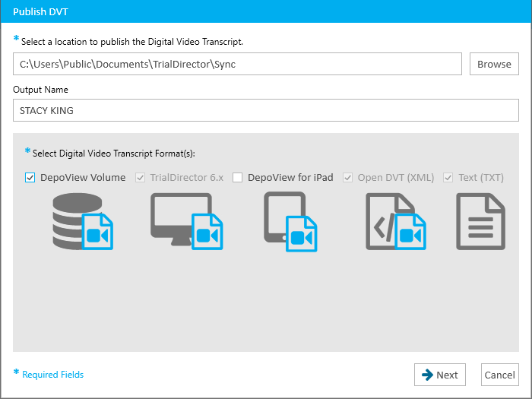Click the Text TXT document icon
The image size is (532, 399).
(481, 222)
